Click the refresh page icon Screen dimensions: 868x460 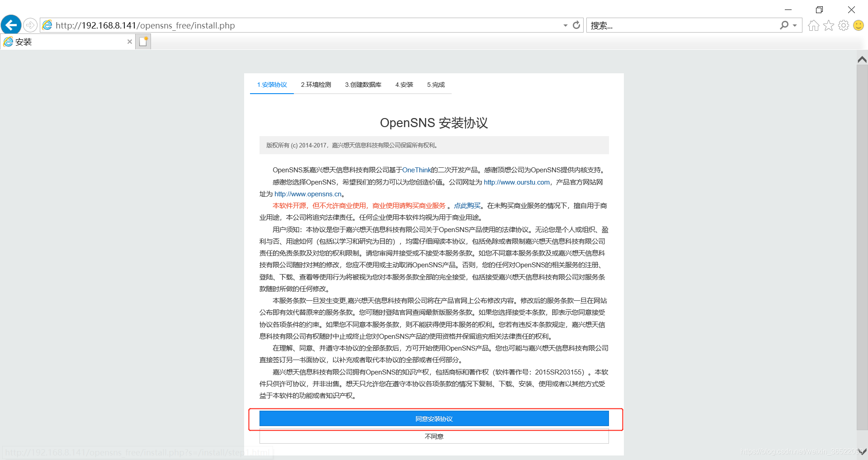point(576,25)
